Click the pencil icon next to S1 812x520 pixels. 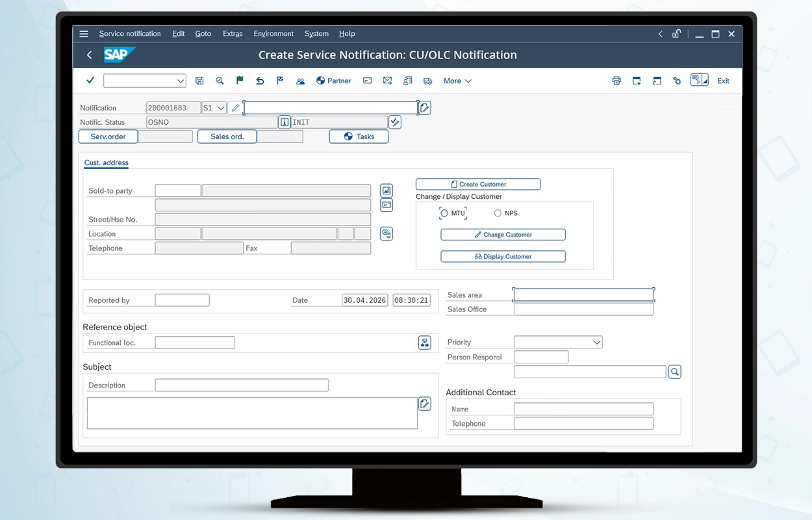click(x=235, y=108)
